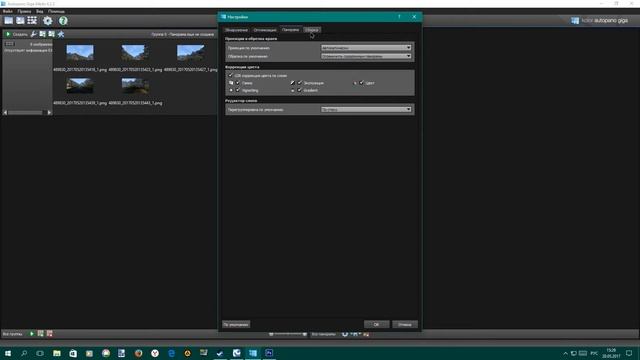The width and height of the screenshot is (640, 360).
Task: Open File Explorer from taskbar
Action: point(57,353)
